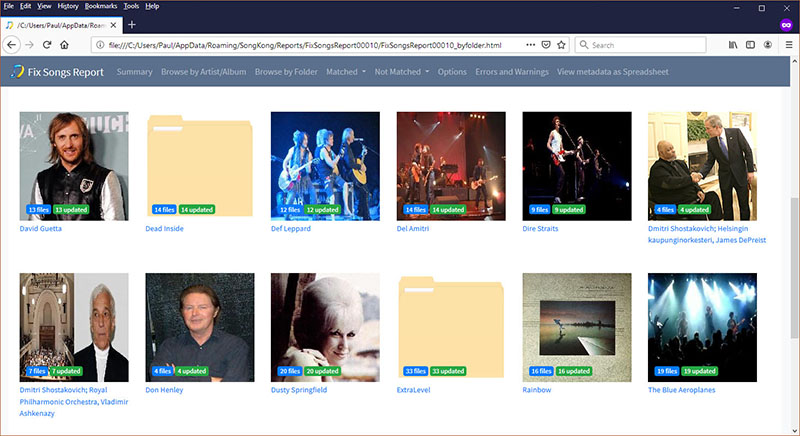Click the Def Leppard link
This screenshot has height=436, width=800.
click(291, 228)
